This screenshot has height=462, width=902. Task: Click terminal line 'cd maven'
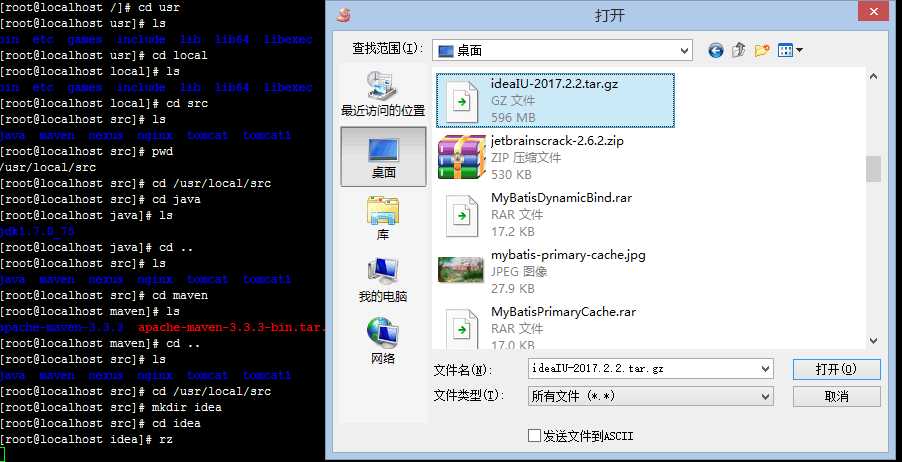pyautogui.click(x=104, y=295)
